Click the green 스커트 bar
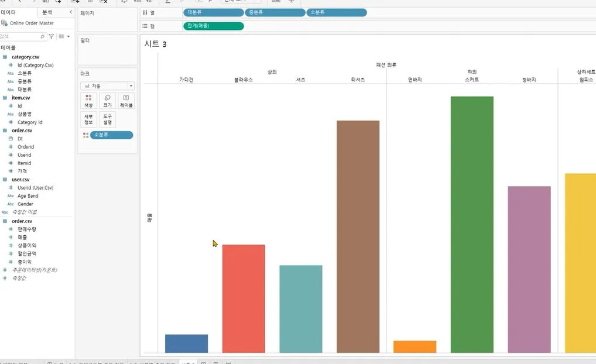The image size is (596, 364). coord(472,225)
